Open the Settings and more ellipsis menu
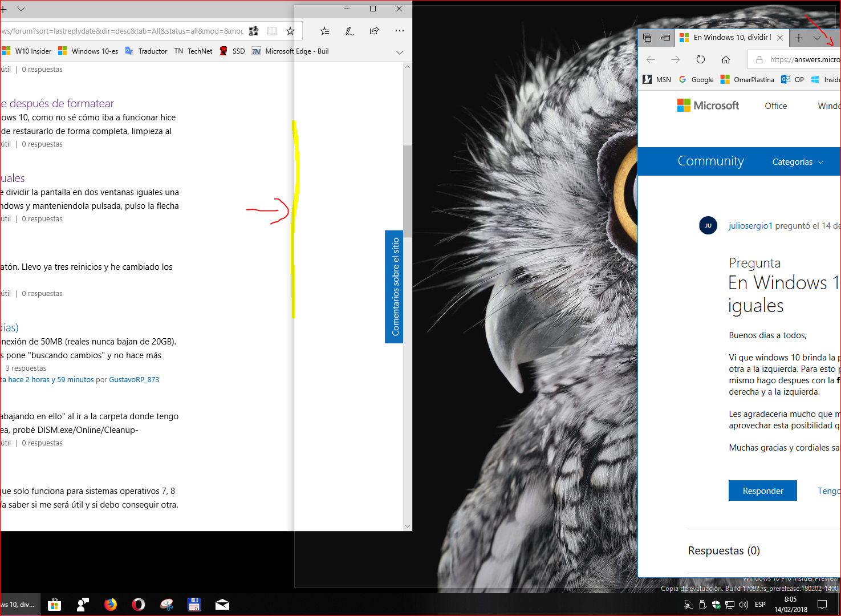The image size is (841, 616). [x=399, y=31]
